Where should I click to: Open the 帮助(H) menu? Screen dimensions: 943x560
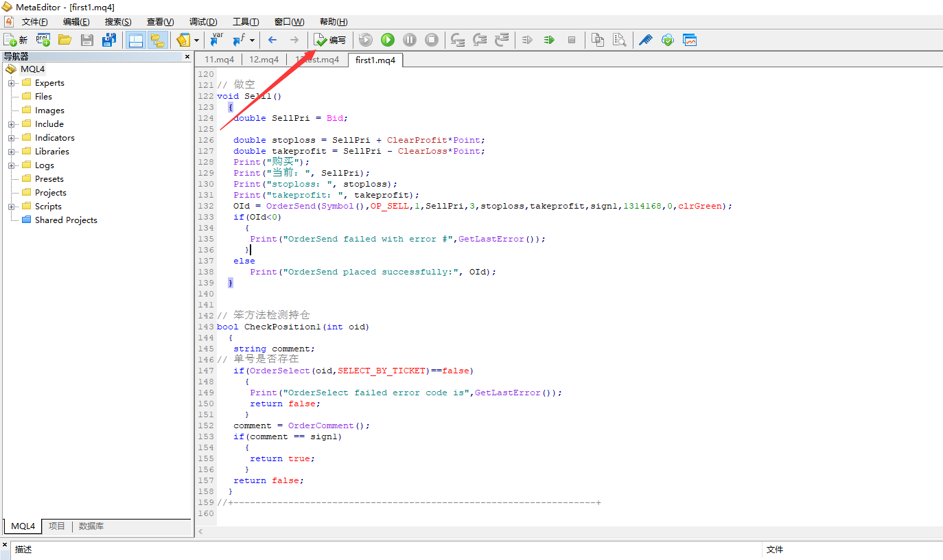coord(334,22)
